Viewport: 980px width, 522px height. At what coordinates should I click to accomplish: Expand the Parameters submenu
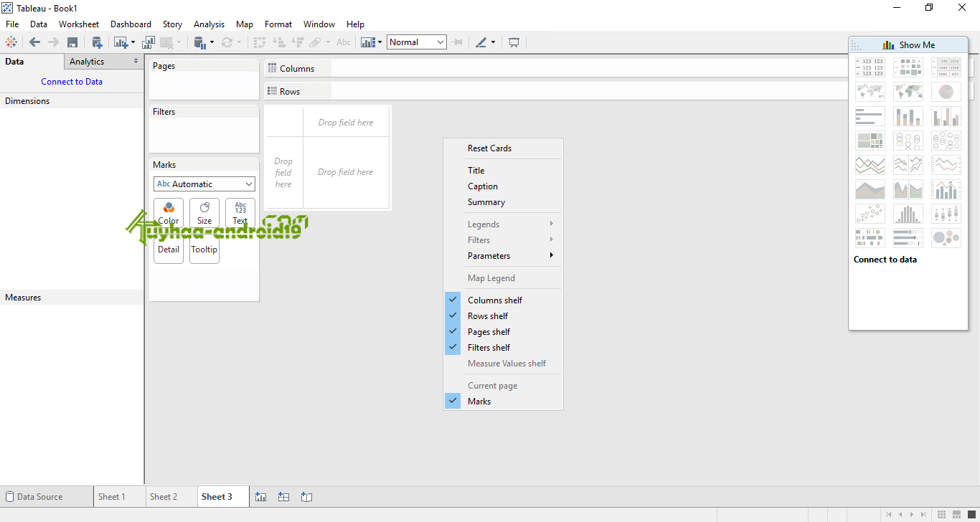503,255
